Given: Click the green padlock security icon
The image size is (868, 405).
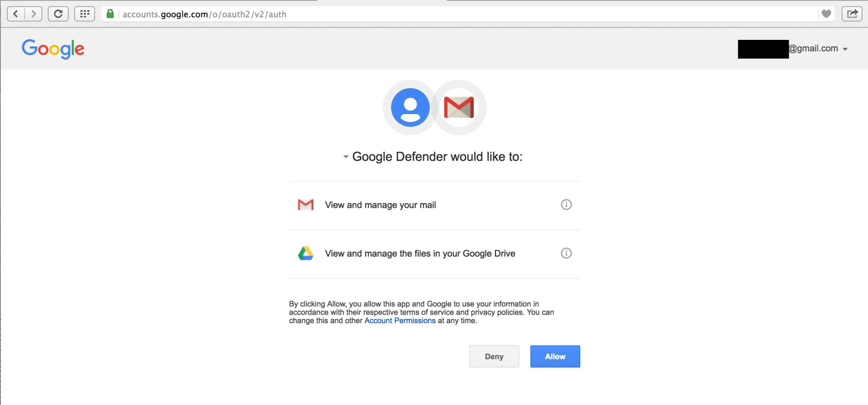Looking at the screenshot, I should 110,14.
